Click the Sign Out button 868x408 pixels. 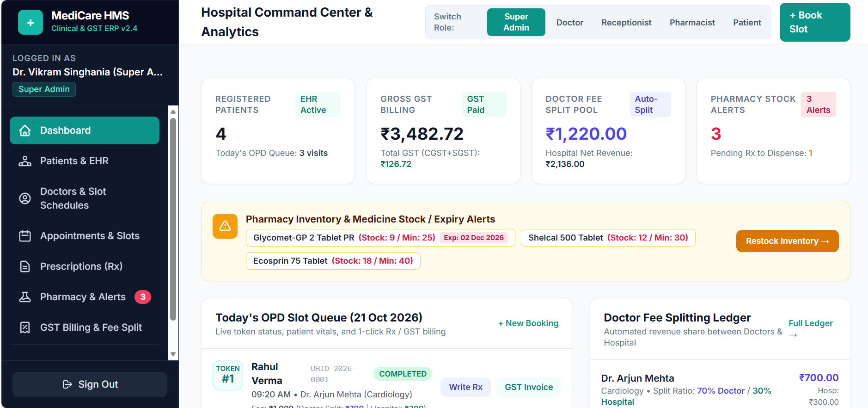tap(90, 384)
